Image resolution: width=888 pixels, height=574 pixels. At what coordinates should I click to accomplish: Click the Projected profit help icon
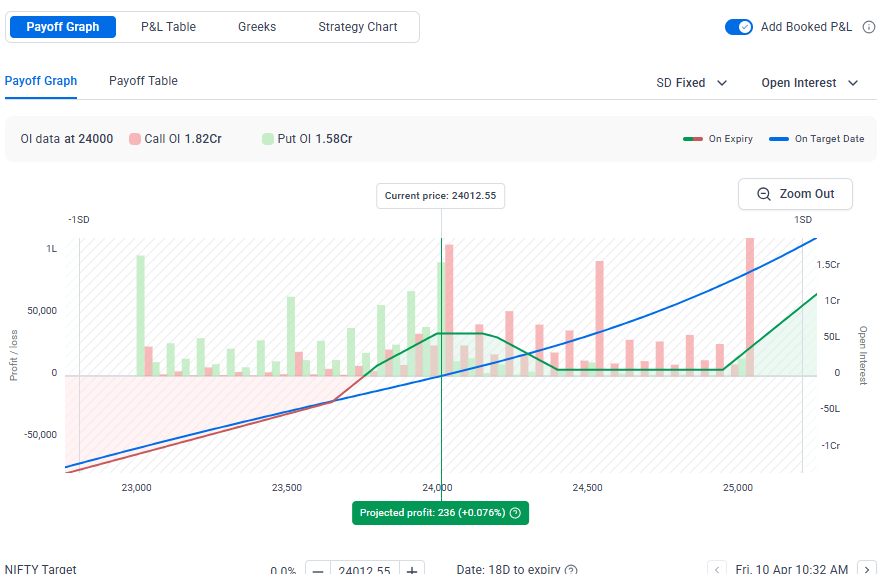tap(515, 513)
